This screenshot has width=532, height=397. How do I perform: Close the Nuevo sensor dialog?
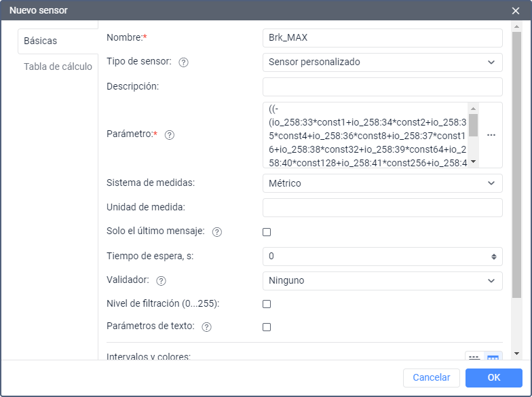coord(516,10)
